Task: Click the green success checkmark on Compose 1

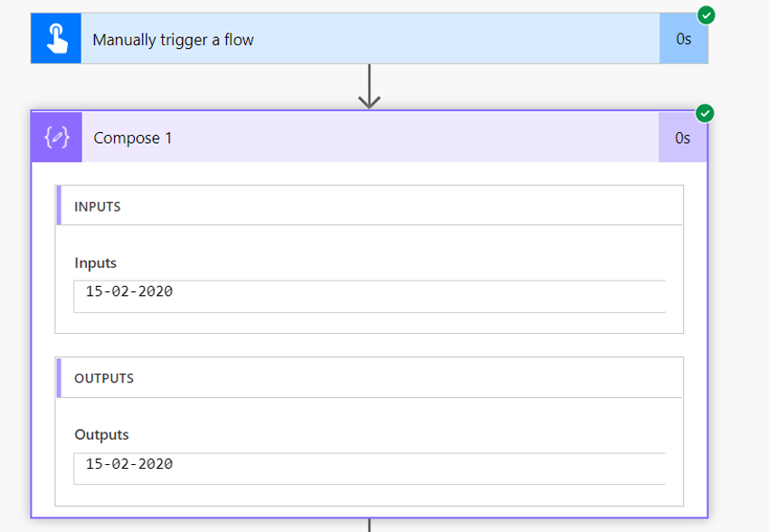Action: coord(705,113)
